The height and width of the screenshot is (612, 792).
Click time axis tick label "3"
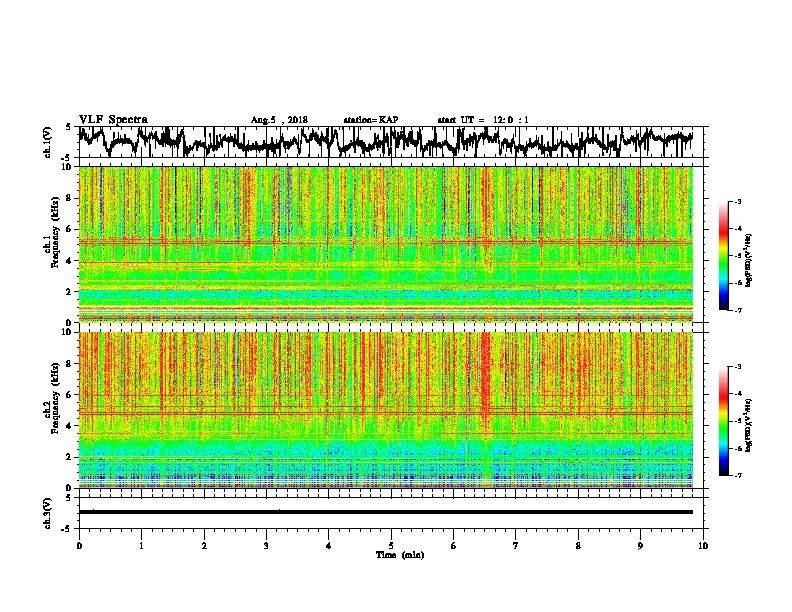(266, 546)
